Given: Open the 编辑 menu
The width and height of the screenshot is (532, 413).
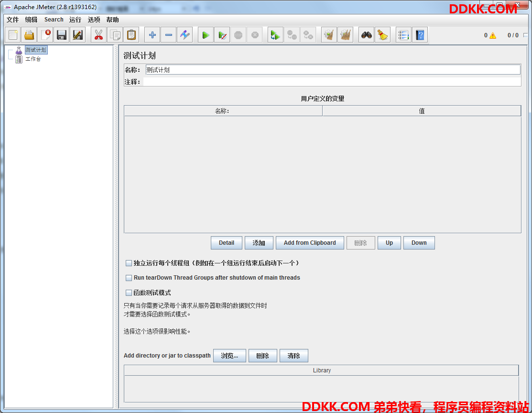Looking at the screenshot, I should (x=31, y=20).
